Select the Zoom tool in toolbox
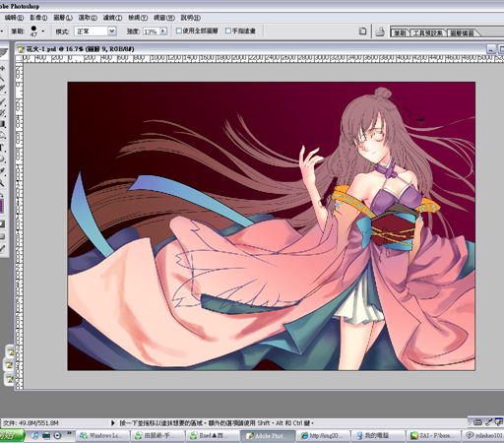Screen dimensions: 504x443 click(3, 183)
